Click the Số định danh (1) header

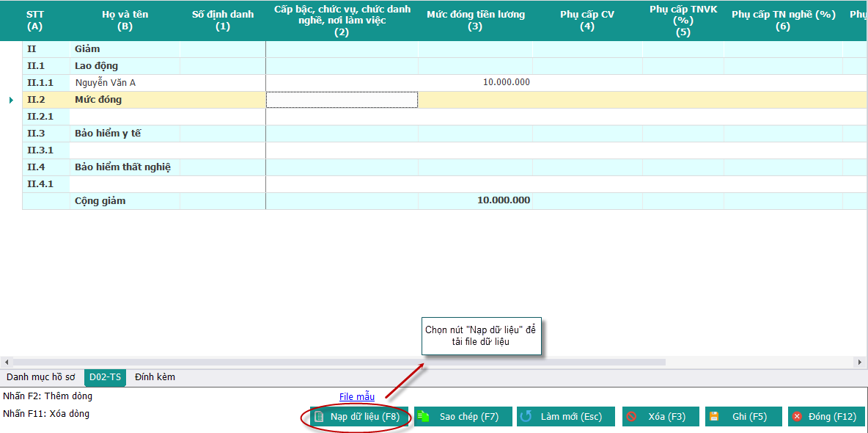coord(223,20)
